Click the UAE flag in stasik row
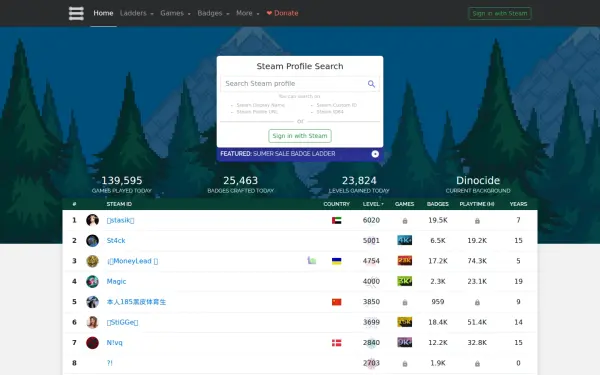The height and width of the screenshot is (375, 600). click(336, 220)
